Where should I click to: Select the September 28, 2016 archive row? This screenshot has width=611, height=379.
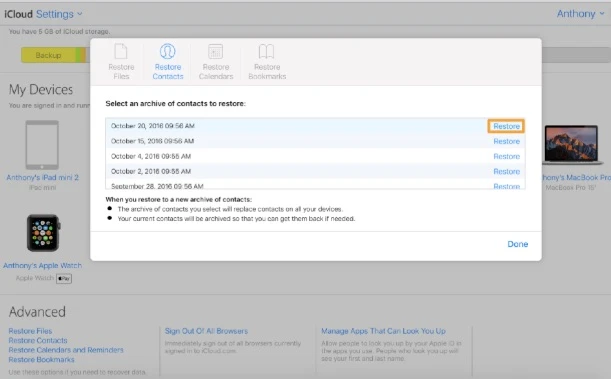click(315, 184)
